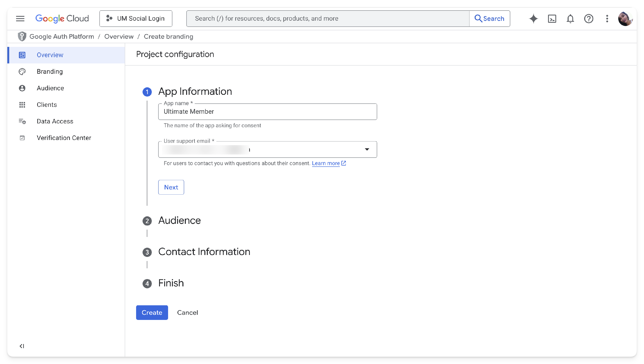Open the main navigation hamburger menu
644x364 pixels.
pyautogui.click(x=20, y=18)
